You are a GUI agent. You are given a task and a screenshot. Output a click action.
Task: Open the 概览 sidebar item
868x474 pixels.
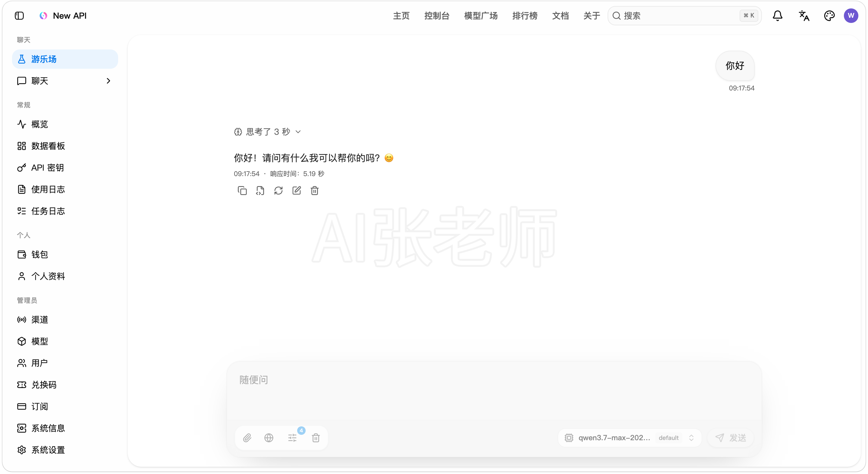(65, 125)
